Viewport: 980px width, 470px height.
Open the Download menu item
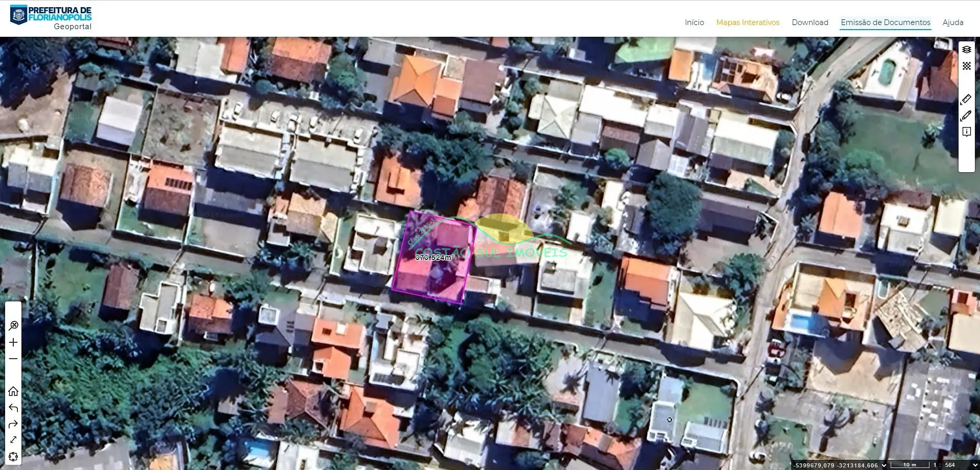pyautogui.click(x=810, y=22)
